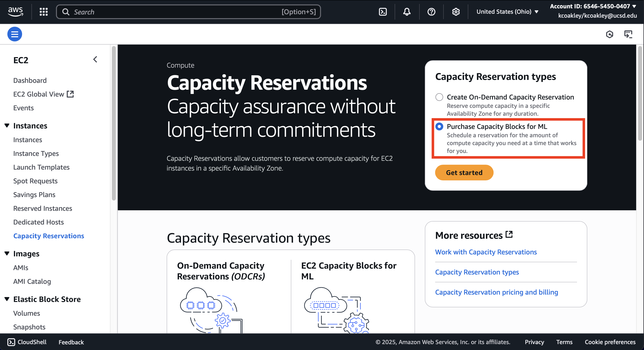
Task: Click the AWS logo home icon
Action: pyautogui.click(x=15, y=12)
